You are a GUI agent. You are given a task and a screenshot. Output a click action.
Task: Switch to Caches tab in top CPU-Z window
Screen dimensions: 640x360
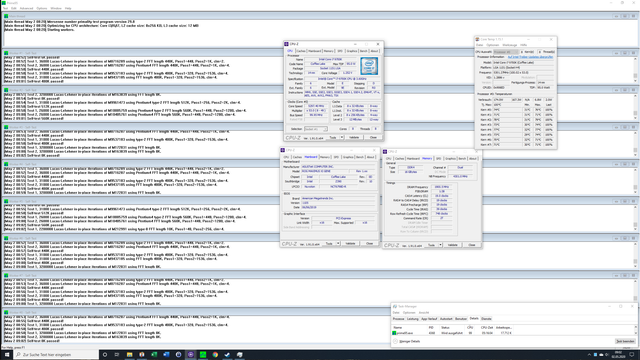[x=301, y=51]
